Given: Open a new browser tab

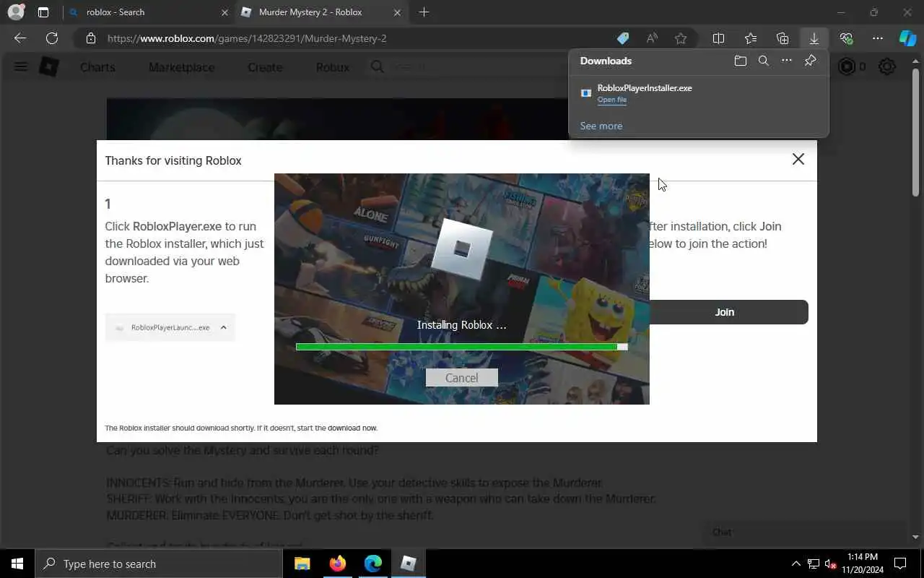Looking at the screenshot, I should (424, 12).
